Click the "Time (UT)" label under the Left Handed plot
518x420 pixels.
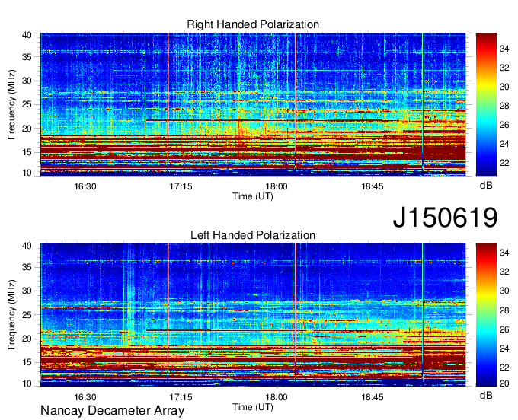point(253,407)
